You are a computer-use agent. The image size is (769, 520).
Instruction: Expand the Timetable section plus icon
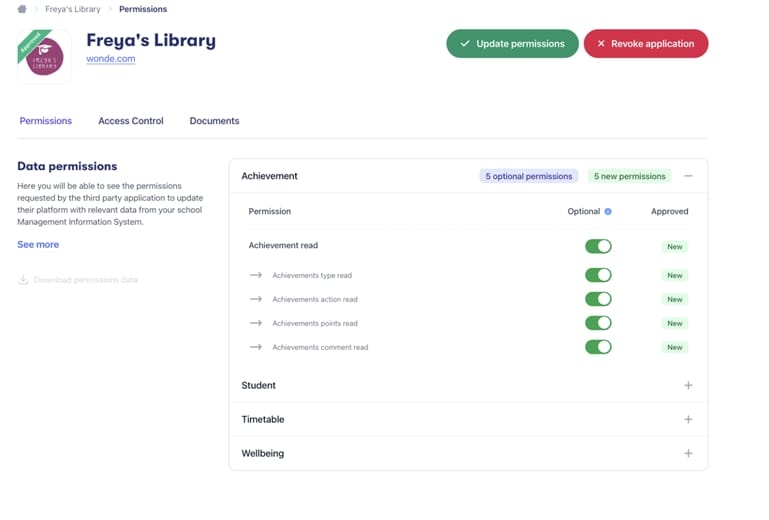point(688,419)
